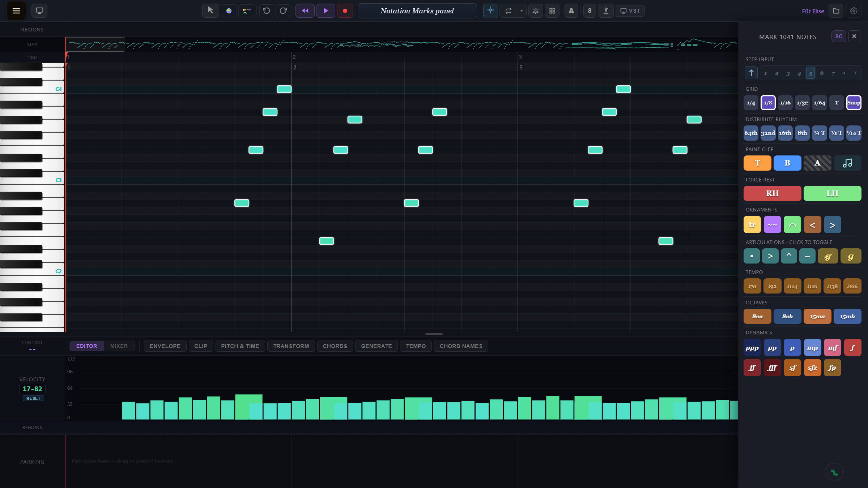Toggle the S solo button
Image resolution: width=868 pixels, height=488 pixels.
[590, 11]
